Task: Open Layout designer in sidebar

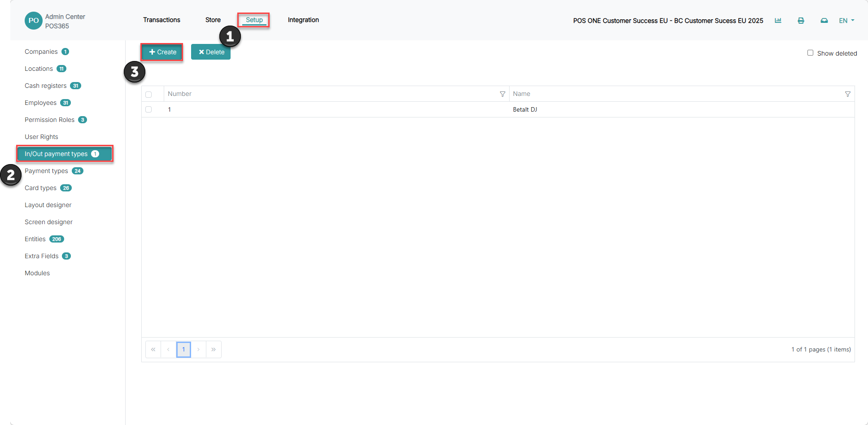Action: 48,205
